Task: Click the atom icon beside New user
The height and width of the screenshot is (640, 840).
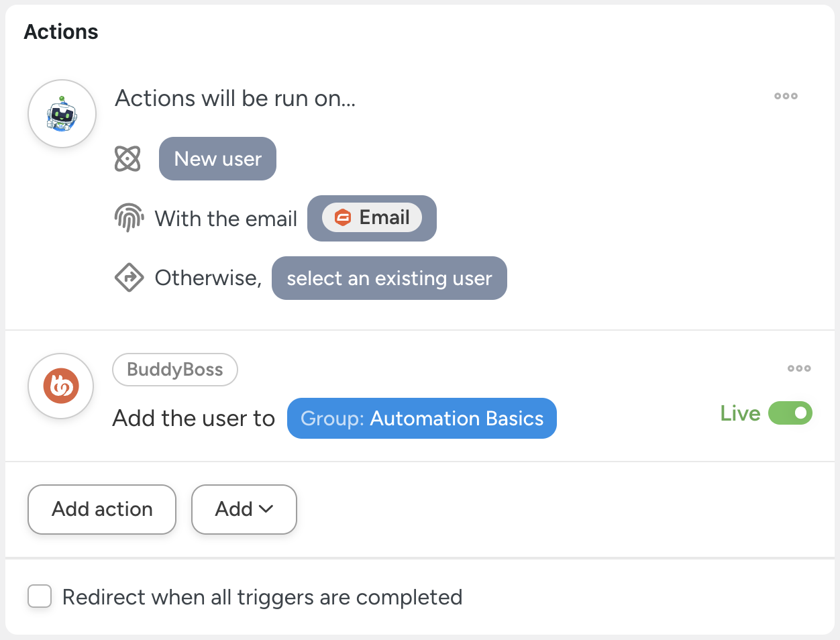Action: coord(127,159)
